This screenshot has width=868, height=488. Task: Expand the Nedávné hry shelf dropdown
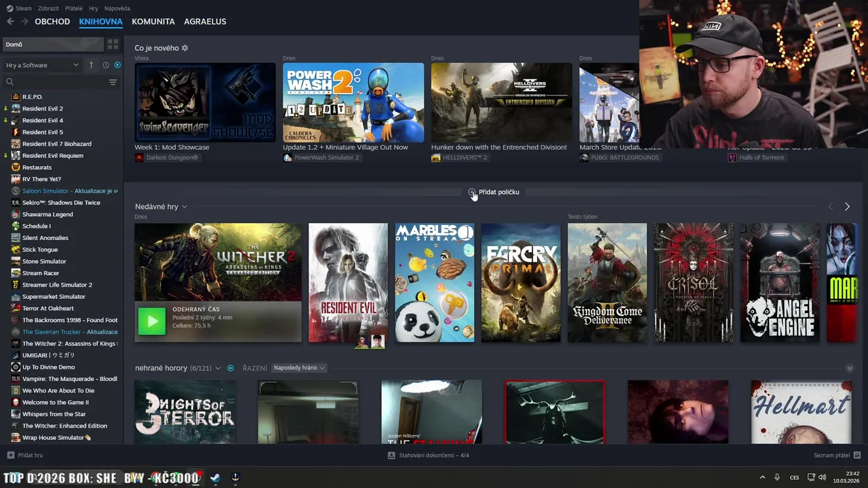(184, 207)
